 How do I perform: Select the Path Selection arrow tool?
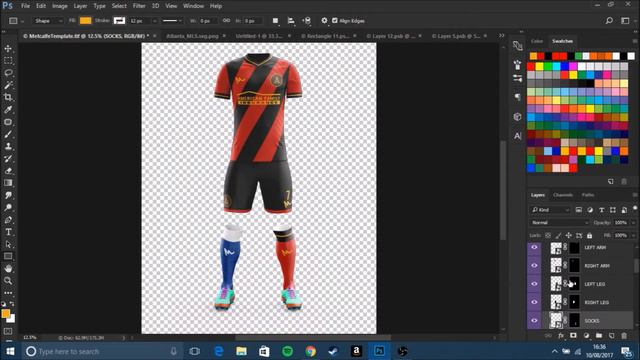click(x=8, y=244)
